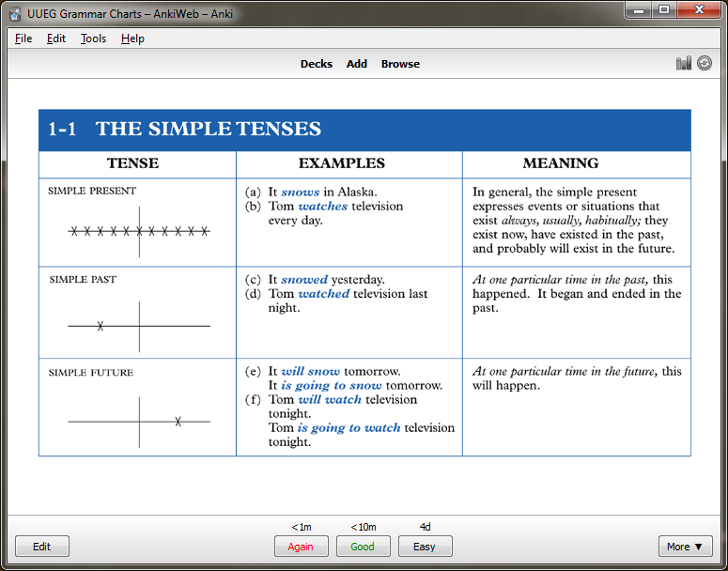Screen dimensions: 728x571
Task: Click the '<10m' interval label above Good
Action: [364, 528]
